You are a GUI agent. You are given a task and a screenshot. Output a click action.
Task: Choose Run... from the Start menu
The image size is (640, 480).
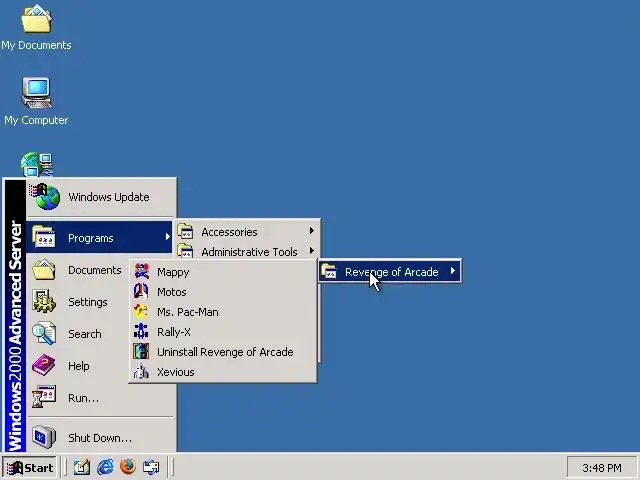point(101,398)
